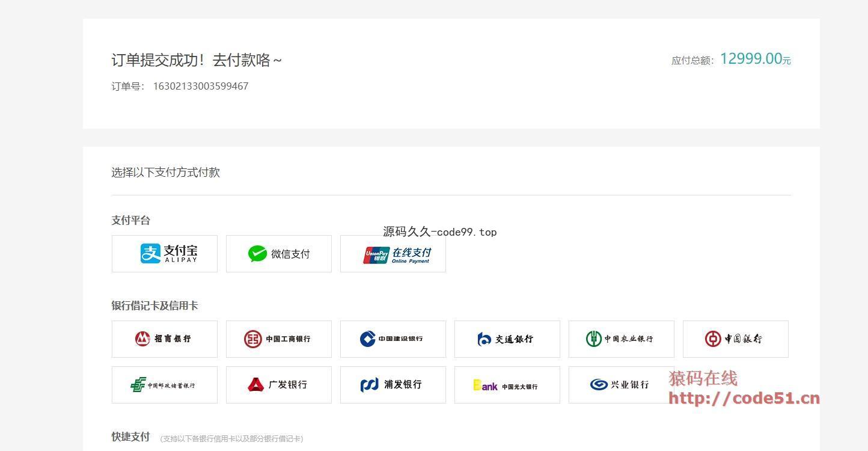Choose SPD Bank (浦发银行)
This screenshot has width=868, height=451.
[x=393, y=385]
